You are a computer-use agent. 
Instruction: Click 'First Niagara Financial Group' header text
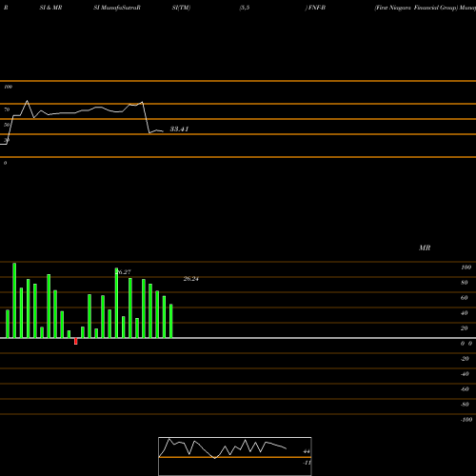(416, 8)
